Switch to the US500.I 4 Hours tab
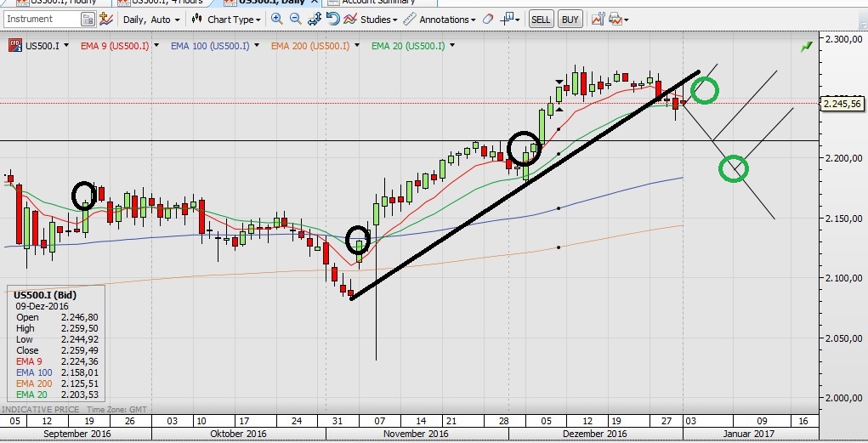Viewport: 868px width, 443px height. click(x=161, y=3)
